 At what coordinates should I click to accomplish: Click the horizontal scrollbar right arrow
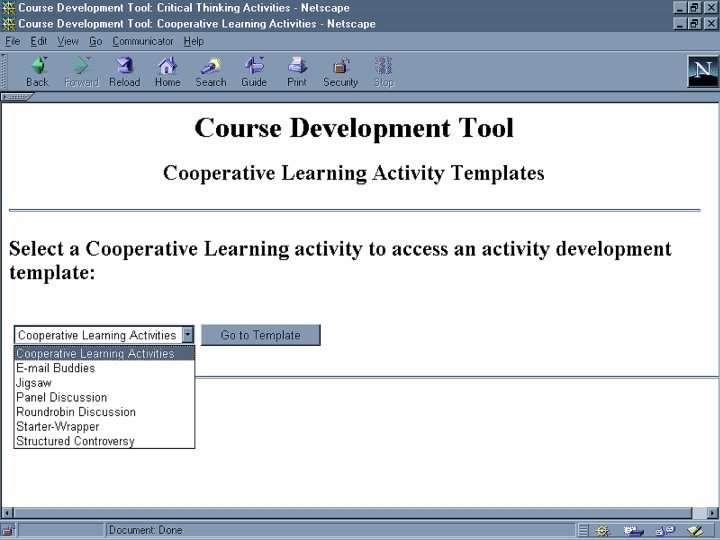click(x=713, y=512)
